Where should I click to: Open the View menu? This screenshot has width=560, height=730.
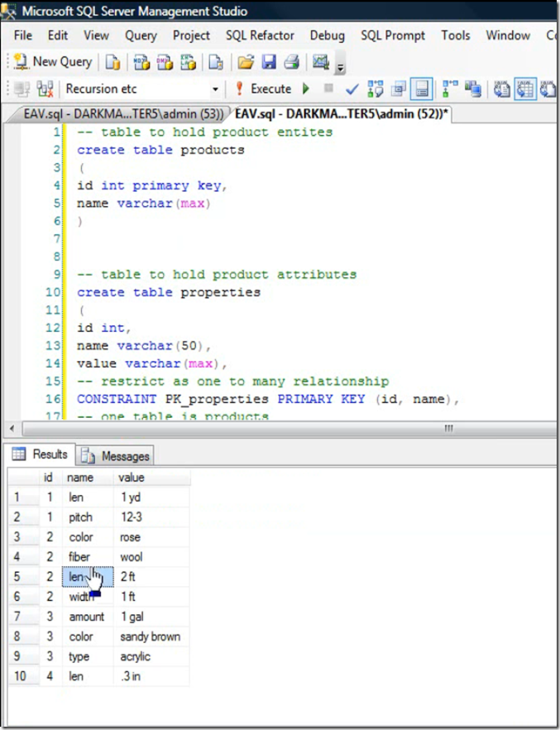[x=96, y=36]
